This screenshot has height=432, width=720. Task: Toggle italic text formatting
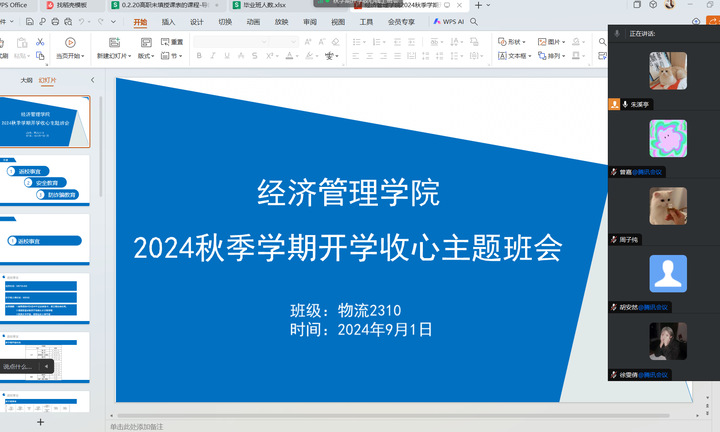[213, 57]
